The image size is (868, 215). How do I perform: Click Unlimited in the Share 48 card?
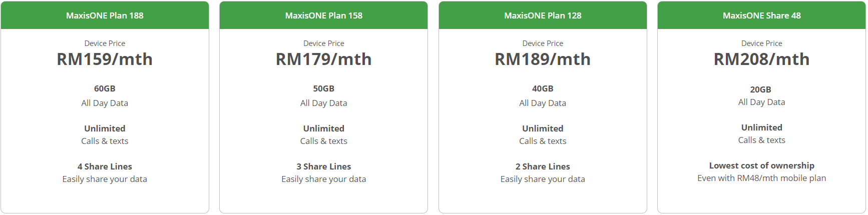point(761,127)
